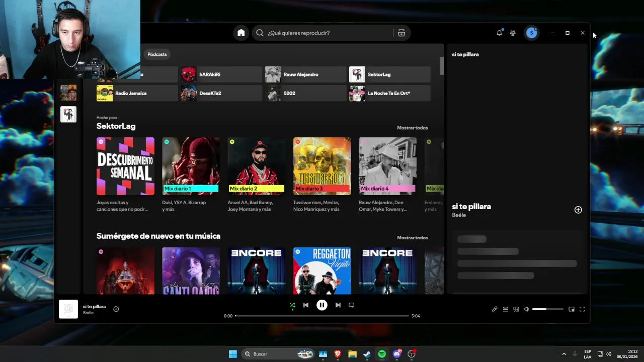The image size is (644, 362).
Task: Click the song progress bar
Action: (x=322, y=316)
